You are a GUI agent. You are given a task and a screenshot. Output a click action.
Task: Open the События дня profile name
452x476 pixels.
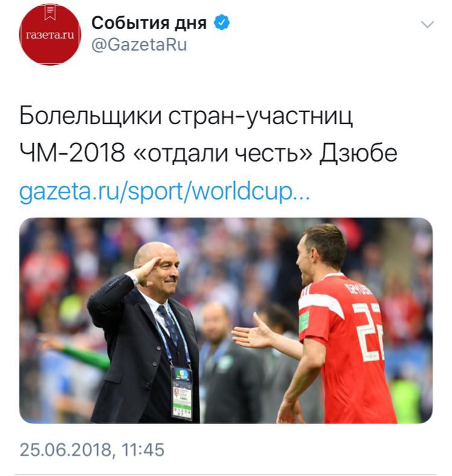point(148,23)
